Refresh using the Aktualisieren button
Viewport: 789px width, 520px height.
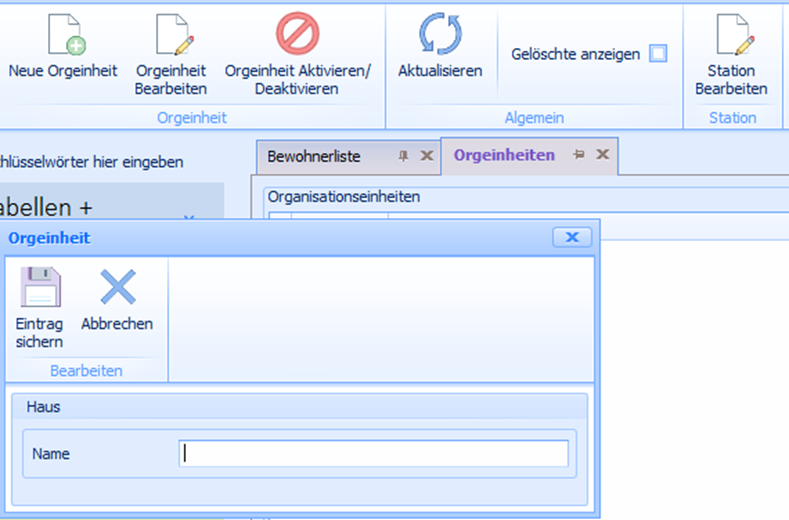(x=440, y=35)
